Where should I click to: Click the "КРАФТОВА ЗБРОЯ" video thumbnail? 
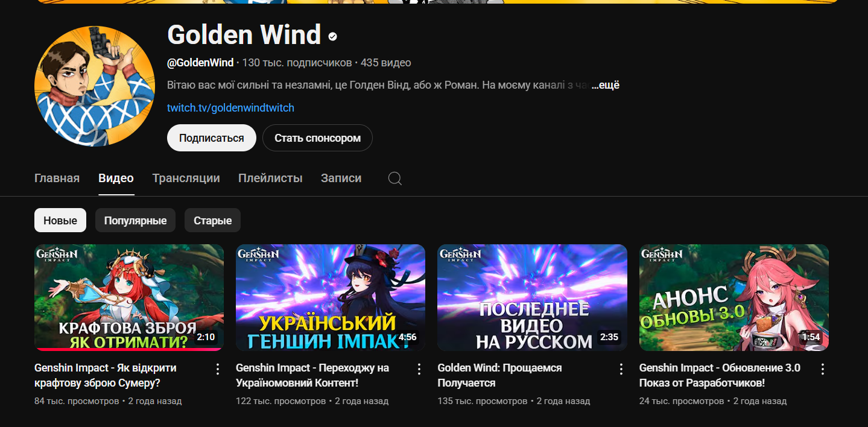129,297
